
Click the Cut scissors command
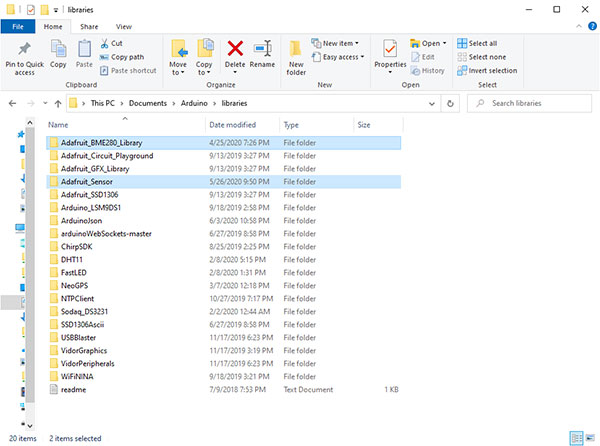pos(111,43)
